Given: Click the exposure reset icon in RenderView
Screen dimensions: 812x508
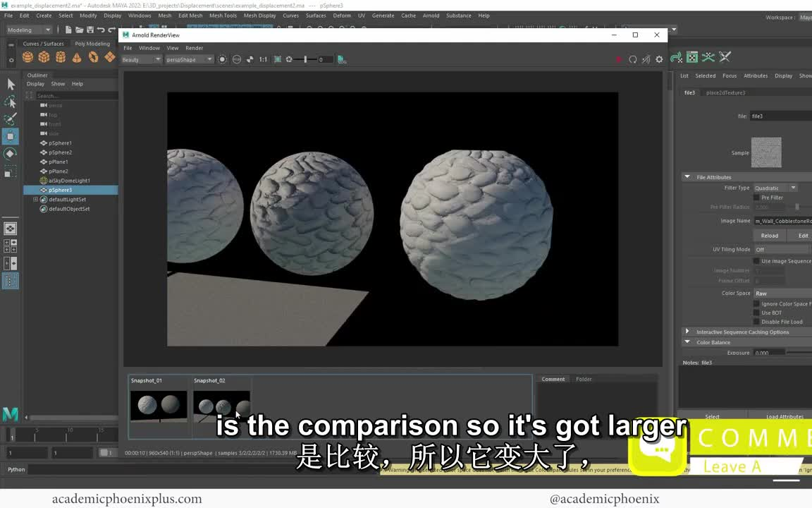Looking at the screenshot, I should [289, 59].
